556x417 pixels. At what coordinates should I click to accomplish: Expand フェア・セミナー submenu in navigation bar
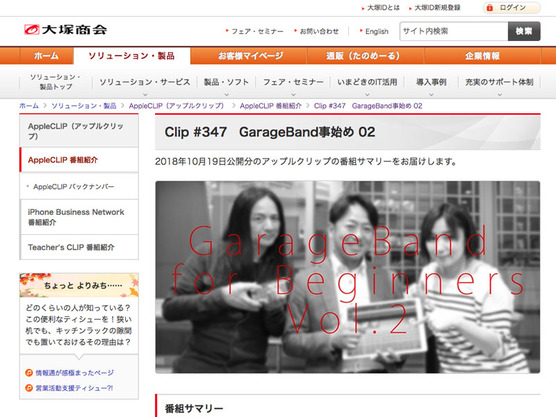click(293, 82)
